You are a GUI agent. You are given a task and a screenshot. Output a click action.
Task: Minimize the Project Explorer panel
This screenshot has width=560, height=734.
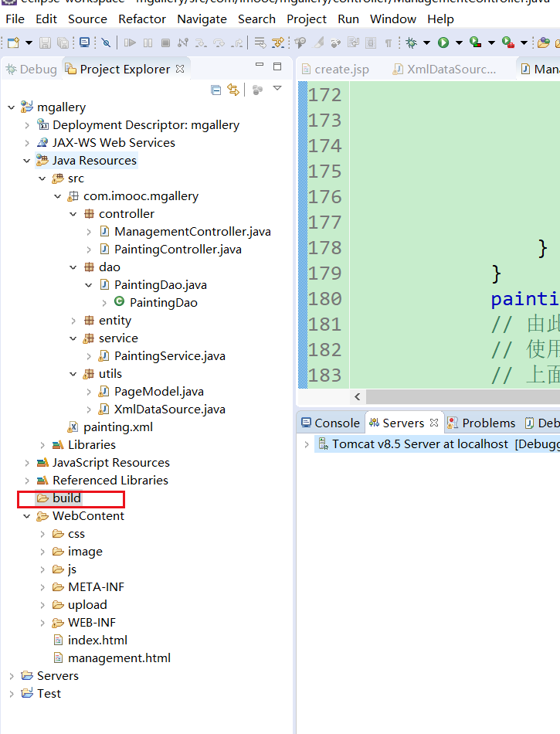point(260,65)
